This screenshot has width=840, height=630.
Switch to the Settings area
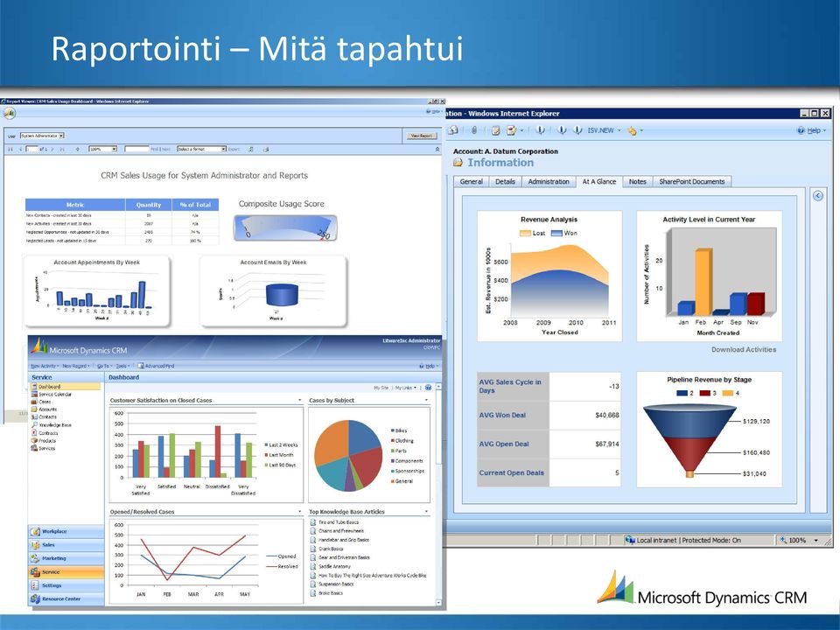tap(66, 585)
